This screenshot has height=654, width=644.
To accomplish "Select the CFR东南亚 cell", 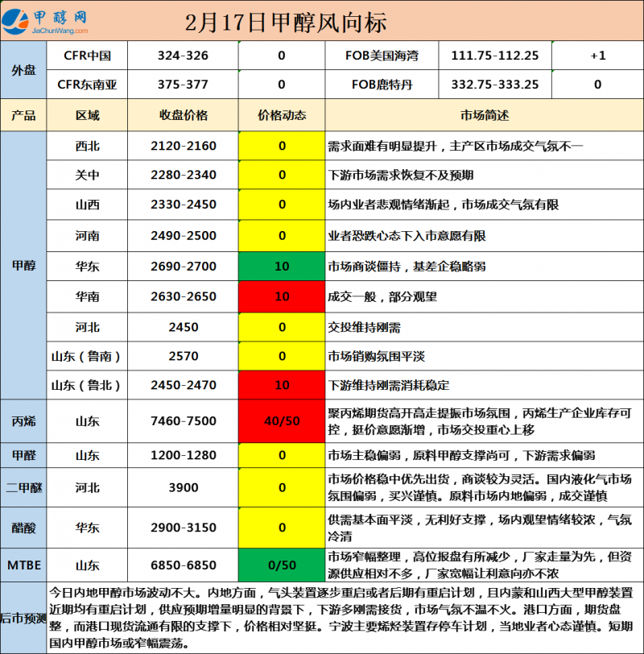I will [87, 85].
